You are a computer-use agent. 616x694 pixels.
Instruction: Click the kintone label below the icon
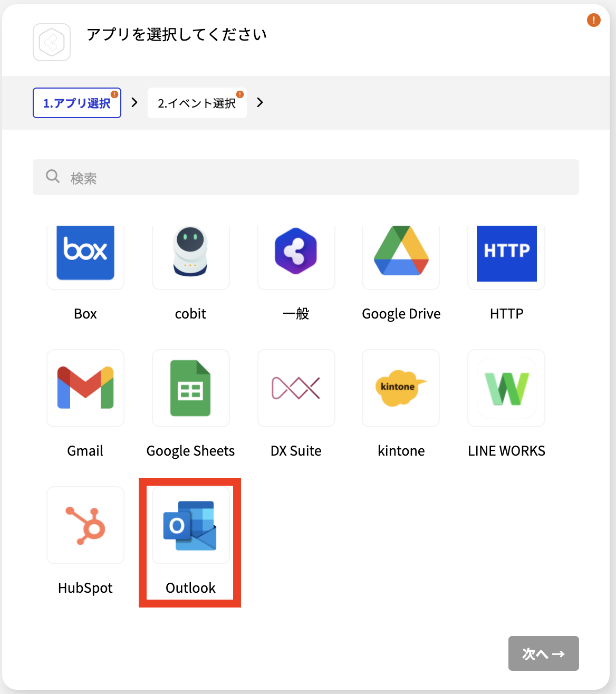[401, 451]
